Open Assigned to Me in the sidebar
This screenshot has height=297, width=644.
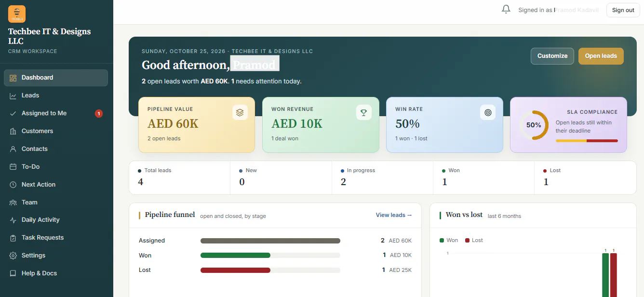[x=56, y=113]
